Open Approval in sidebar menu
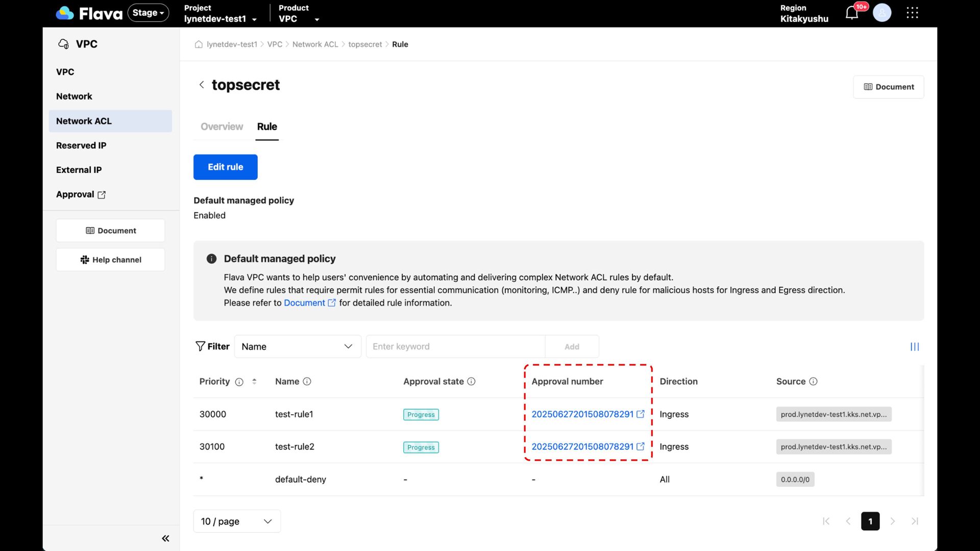The height and width of the screenshot is (551, 980). 75,194
